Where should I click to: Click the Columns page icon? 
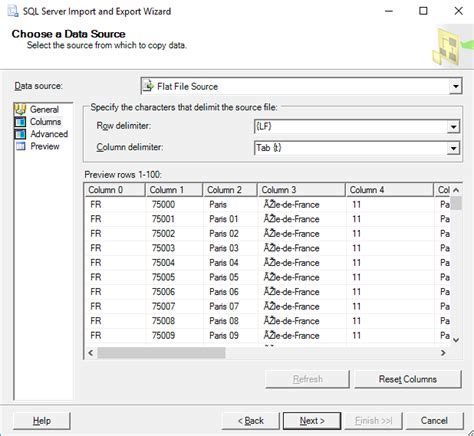(20, 122)
